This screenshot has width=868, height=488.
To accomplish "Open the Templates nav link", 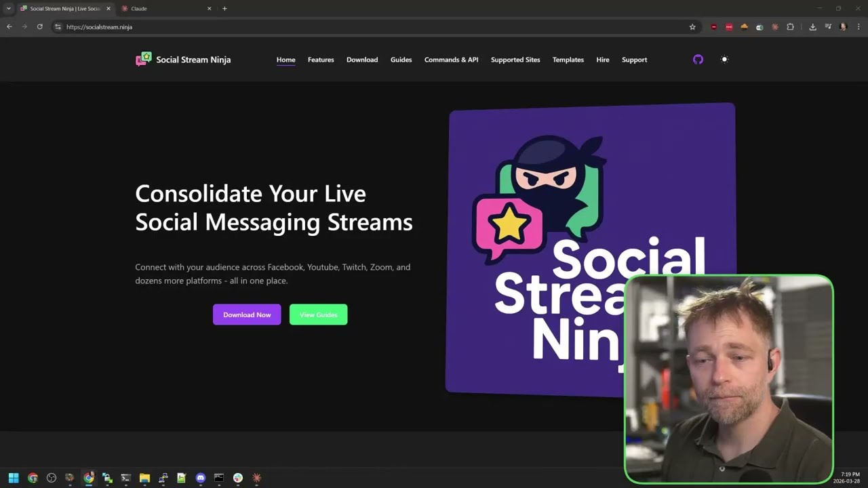I will (568, 60).
